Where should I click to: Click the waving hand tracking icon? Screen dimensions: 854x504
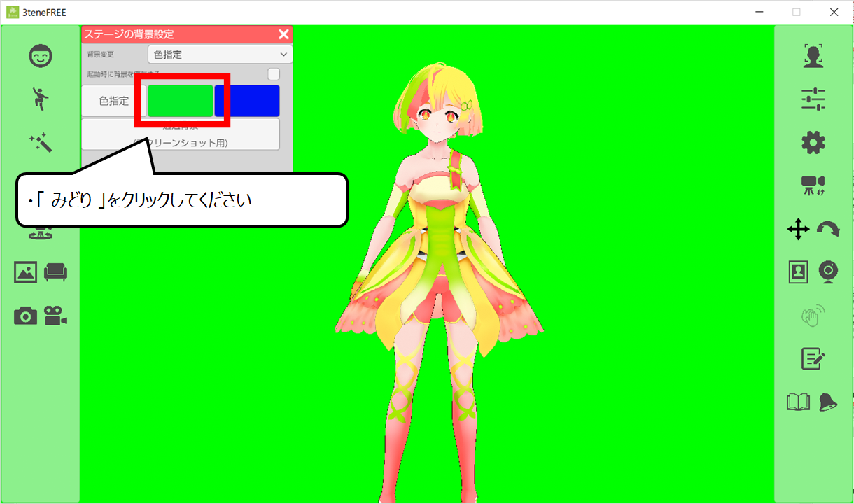tap(813, 316)
